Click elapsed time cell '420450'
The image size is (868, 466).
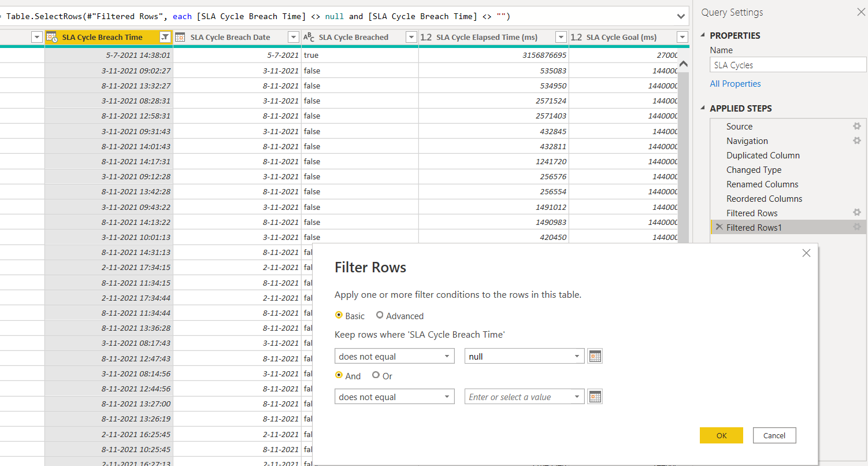[494, 237]
